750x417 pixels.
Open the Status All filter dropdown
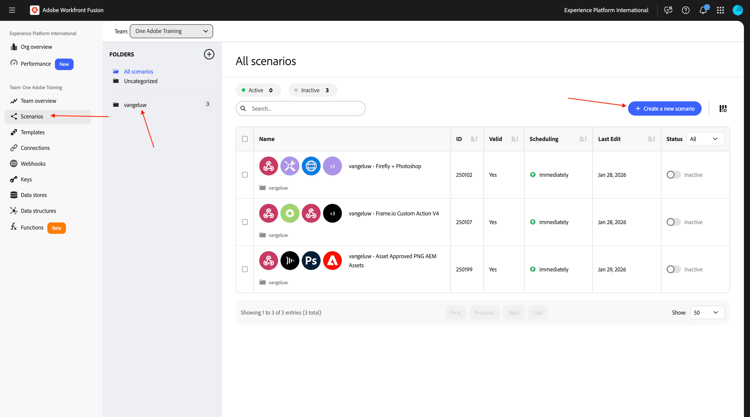pos(705,139)
